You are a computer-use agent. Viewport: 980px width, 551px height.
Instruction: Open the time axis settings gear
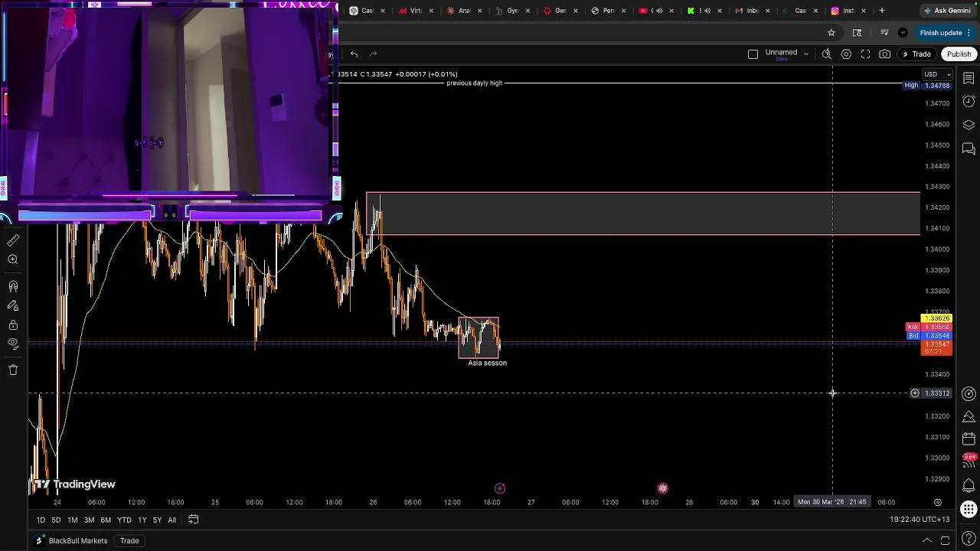point(938,502)
